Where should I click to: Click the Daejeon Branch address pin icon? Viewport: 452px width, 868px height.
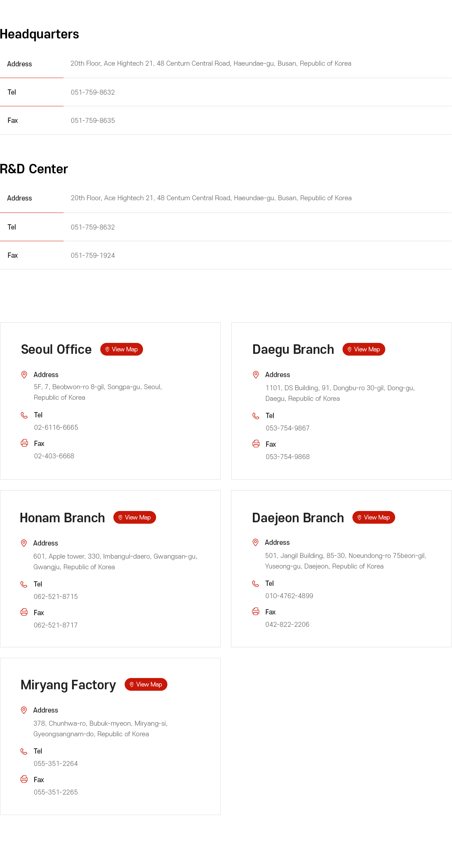[256, 542]
